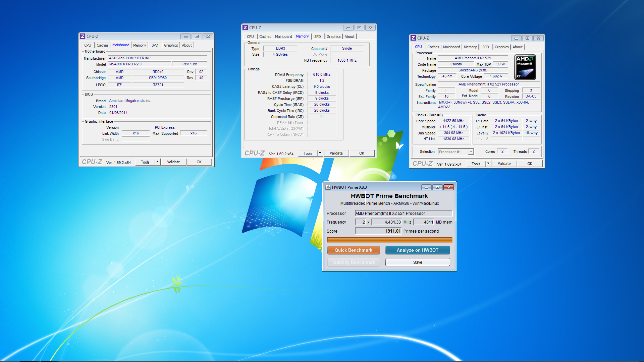The width and height of the screenshot is (644, 362).
Task: Click the HT Link 1830.08 MHz value
Action: pyautogui.click(x=453, y=139)
